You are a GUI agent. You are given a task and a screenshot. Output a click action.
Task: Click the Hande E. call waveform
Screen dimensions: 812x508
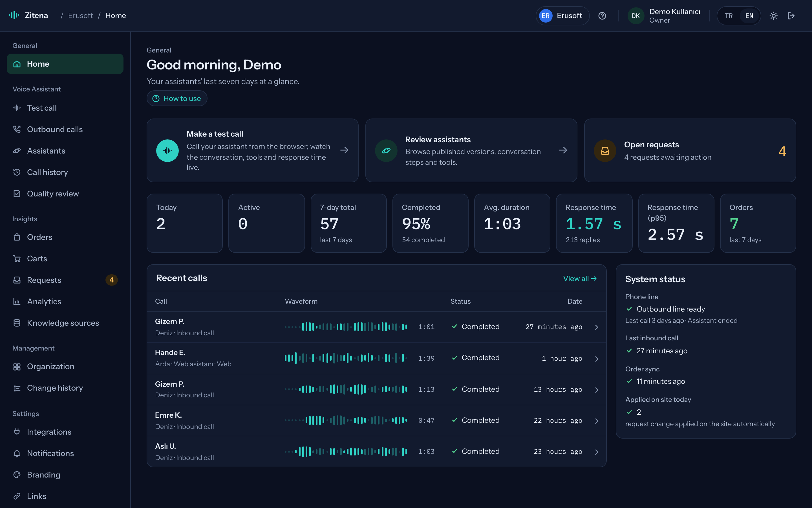coord(346,358)
